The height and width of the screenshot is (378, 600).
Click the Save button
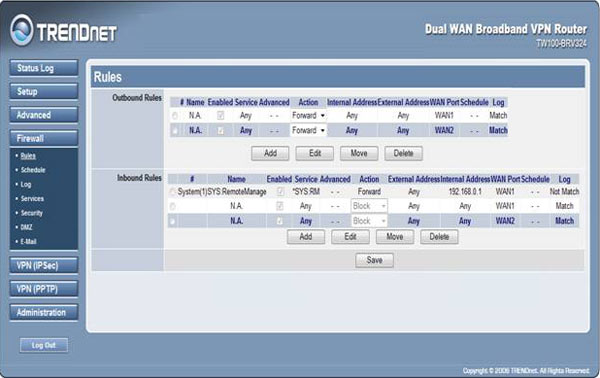tap(374, 260)
